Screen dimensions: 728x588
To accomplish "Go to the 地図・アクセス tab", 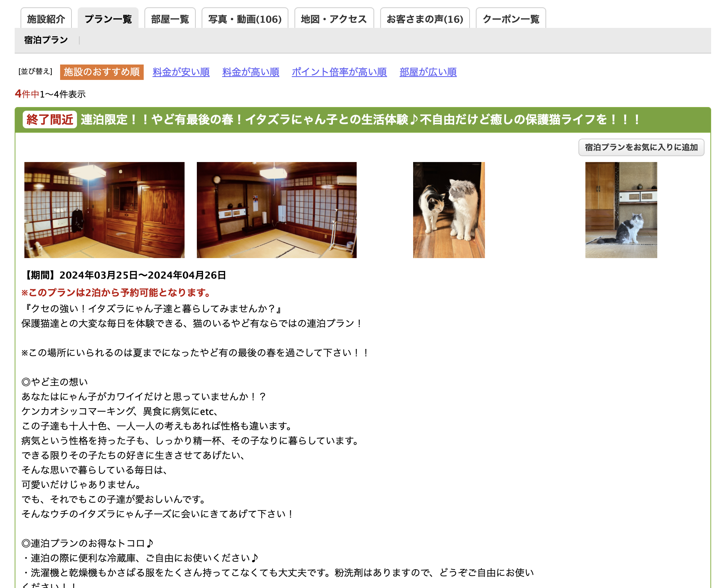I will pyautogui.click(x=334, y=19).
